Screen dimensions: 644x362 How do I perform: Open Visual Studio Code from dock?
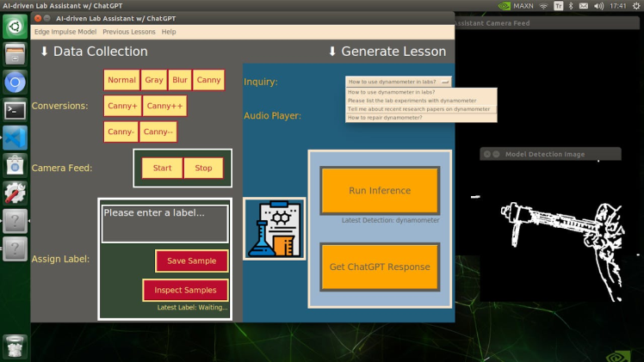pyautogui.click(x=15, y=138)
